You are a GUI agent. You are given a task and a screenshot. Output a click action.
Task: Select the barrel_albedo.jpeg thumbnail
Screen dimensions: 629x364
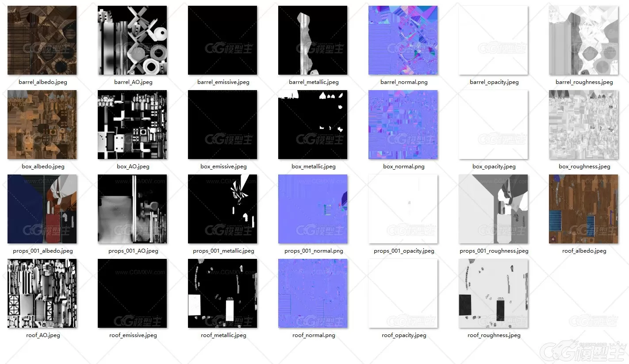tap(42, 40)
